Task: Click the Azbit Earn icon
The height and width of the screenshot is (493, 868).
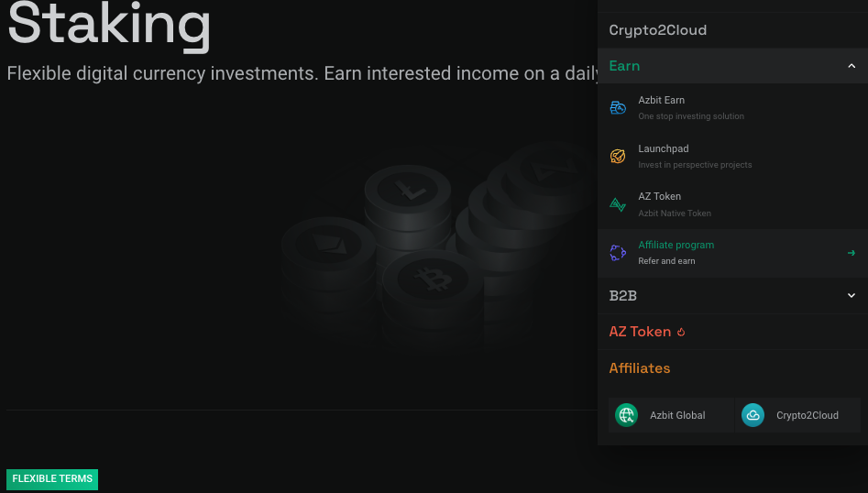Action: (x=618, y=108)
